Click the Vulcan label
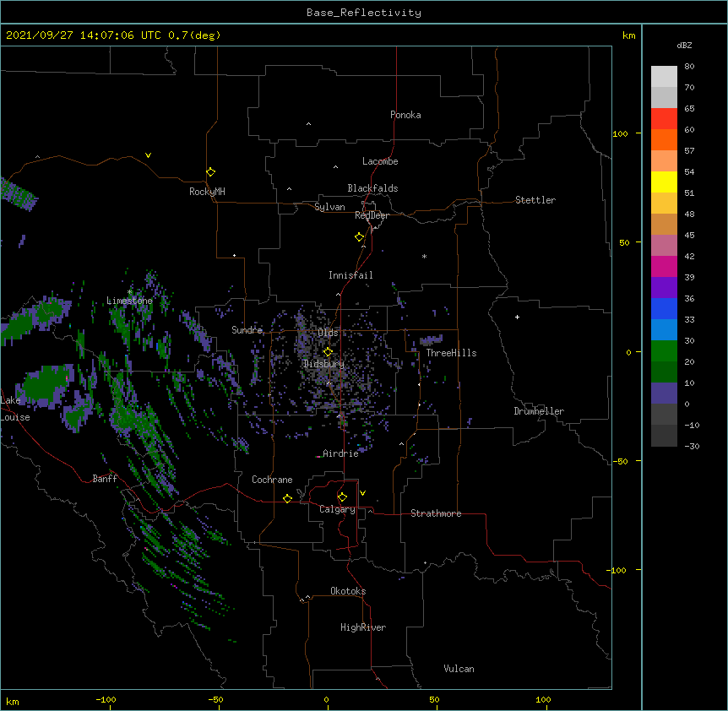This screenshot has width=728, height=711. pos(459,669)
